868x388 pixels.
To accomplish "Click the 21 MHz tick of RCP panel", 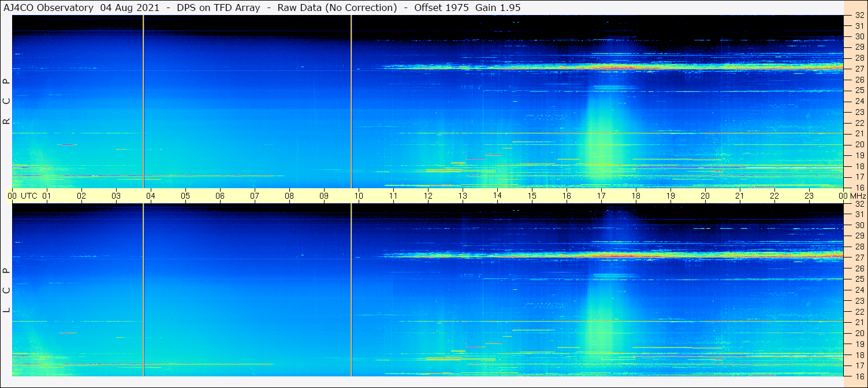I will 859,133.
